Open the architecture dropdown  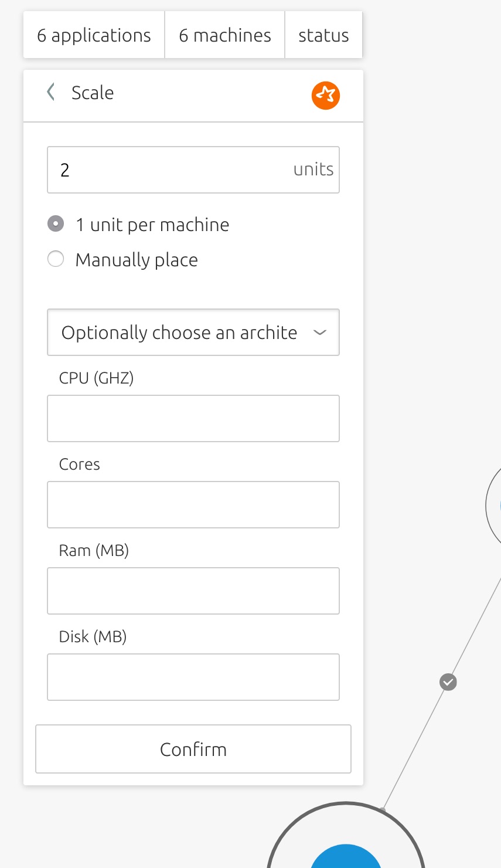pyautogui.click(x=193, y=333)
